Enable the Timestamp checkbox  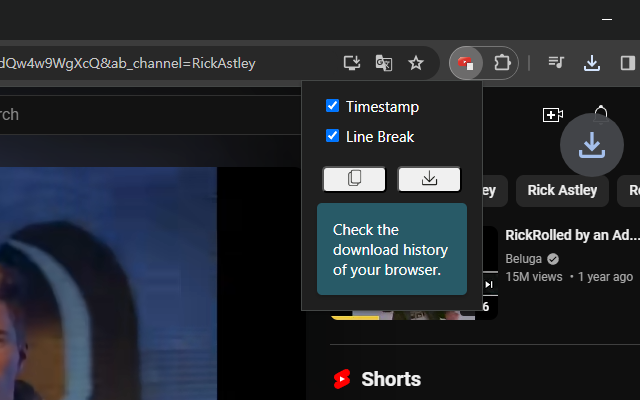[x=332, y=106]
